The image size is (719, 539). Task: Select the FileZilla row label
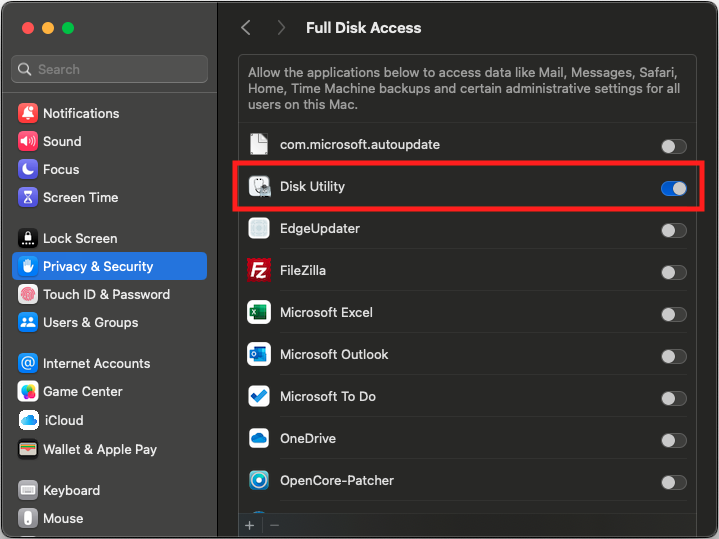coord(303,271)
